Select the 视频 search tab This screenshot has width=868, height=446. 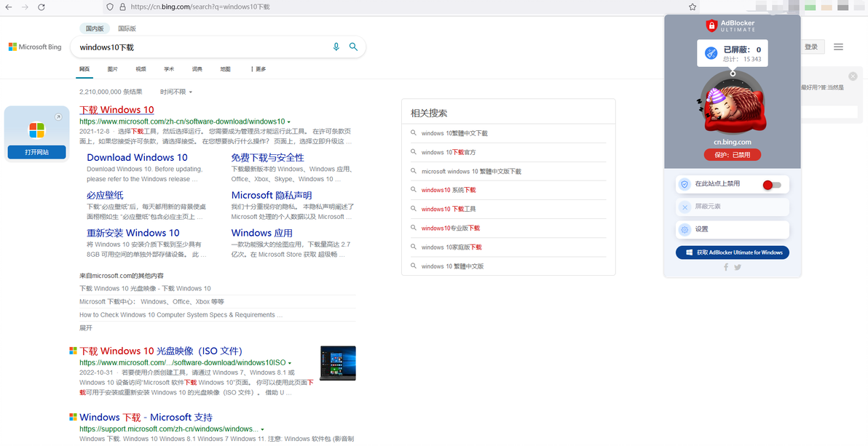point(141,69)
